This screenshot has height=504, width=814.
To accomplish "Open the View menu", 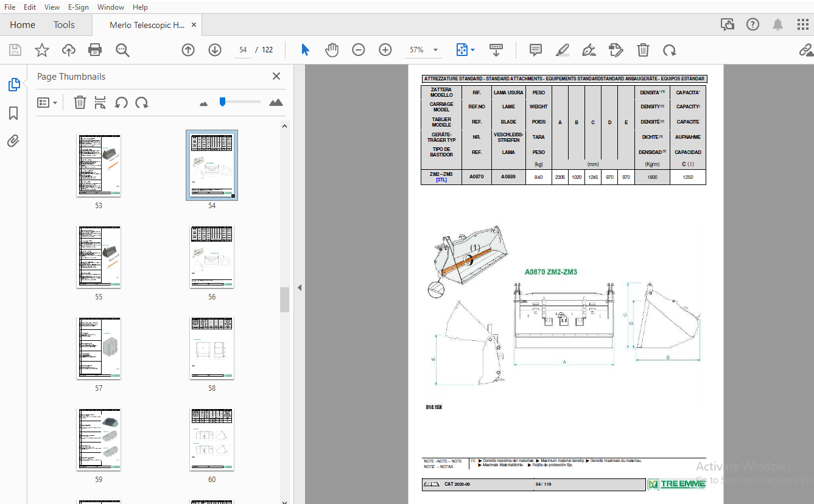I will pos(52,7).
